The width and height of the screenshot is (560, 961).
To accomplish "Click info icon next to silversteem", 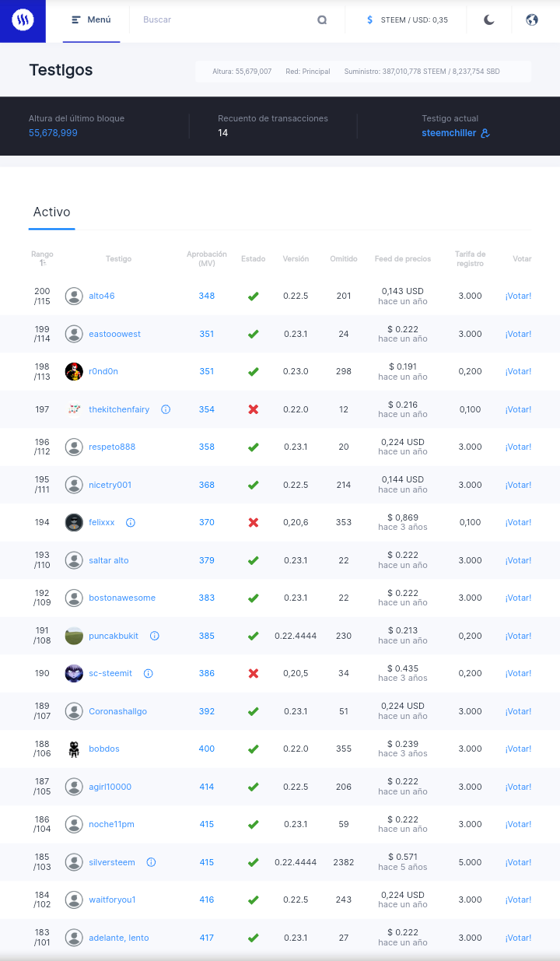I will [x=152, y=862].
